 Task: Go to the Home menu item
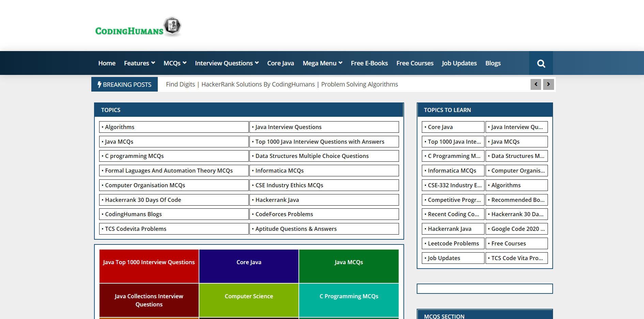coord(107,63)
